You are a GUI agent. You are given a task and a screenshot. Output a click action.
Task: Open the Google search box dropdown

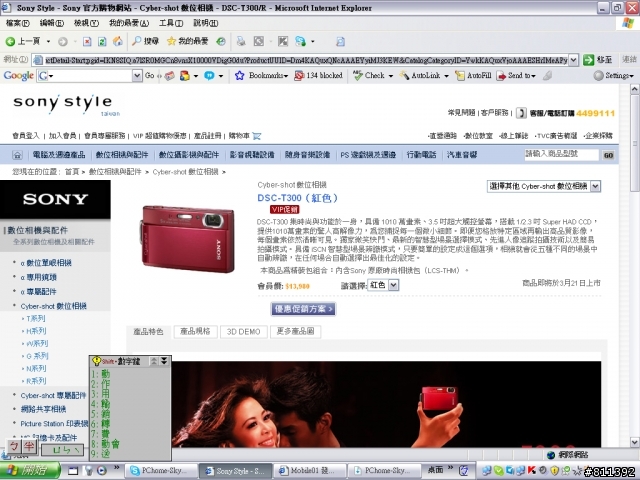click(x=137, y=76)
